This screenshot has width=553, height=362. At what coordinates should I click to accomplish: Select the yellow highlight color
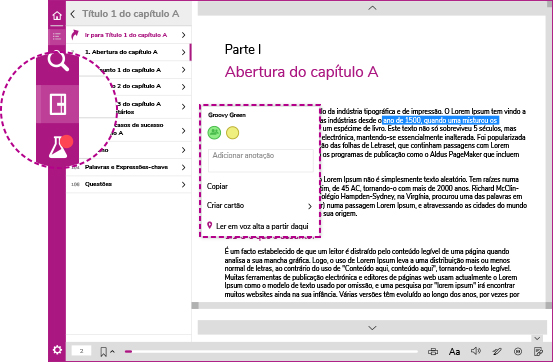point(232,133)
